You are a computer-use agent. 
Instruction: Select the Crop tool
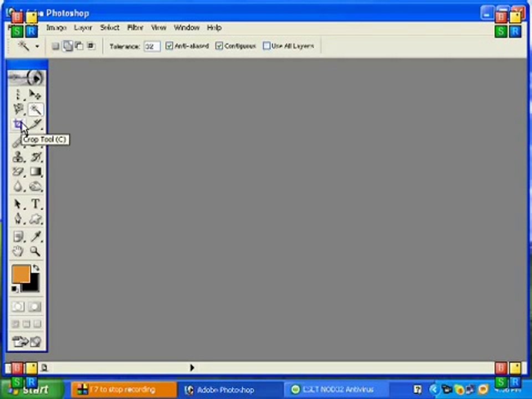pos(18,125)
